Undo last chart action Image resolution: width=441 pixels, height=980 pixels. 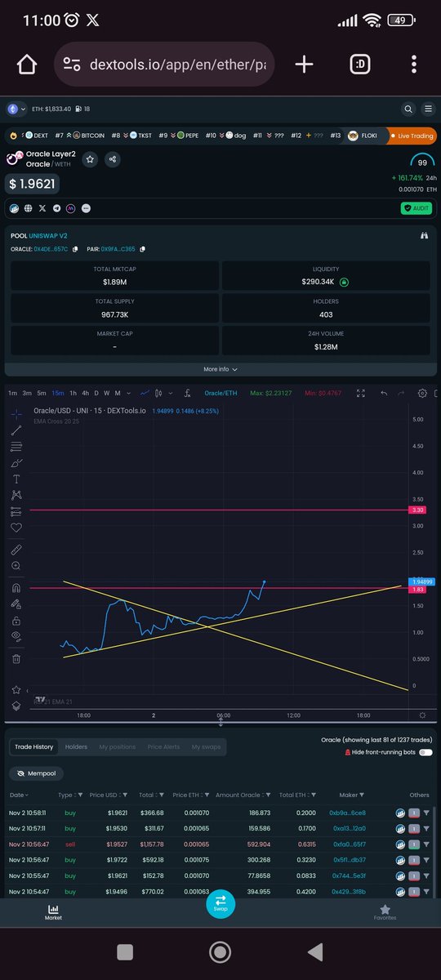point(384,393)
